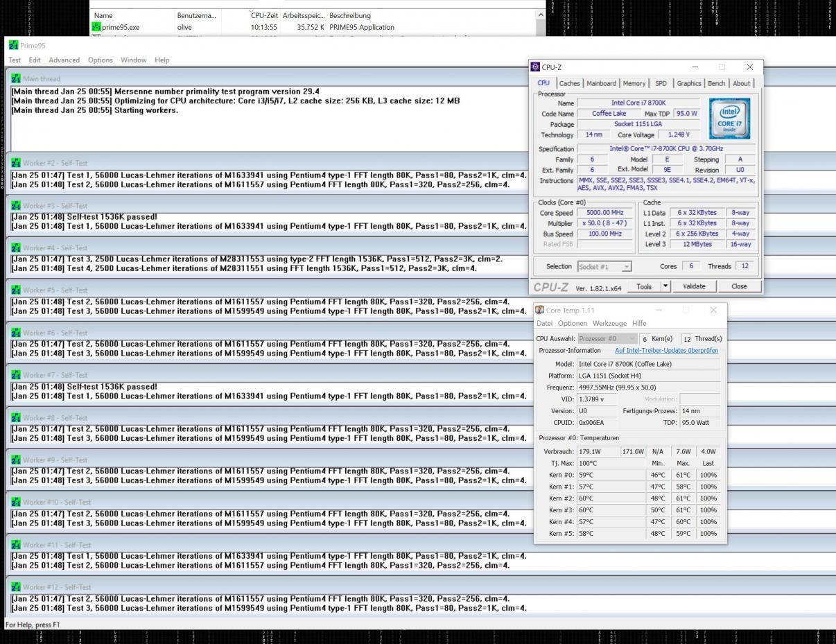Switch to the Bench tab in CPU-Z
836x644 pixels.
[x=716, y=83]
